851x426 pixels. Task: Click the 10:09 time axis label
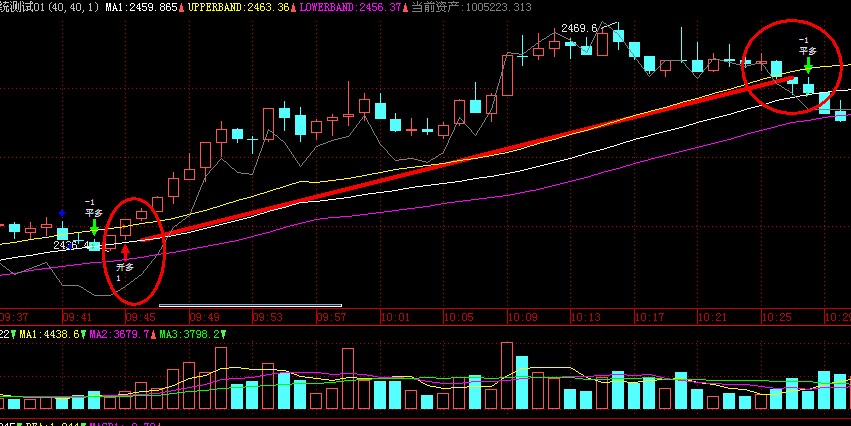pos(522,316)
